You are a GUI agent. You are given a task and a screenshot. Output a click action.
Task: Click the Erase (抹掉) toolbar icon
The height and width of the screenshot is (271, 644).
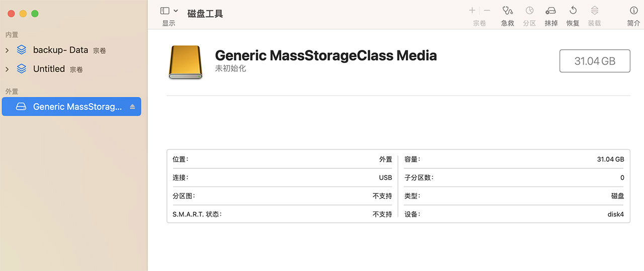click(551, 11)
